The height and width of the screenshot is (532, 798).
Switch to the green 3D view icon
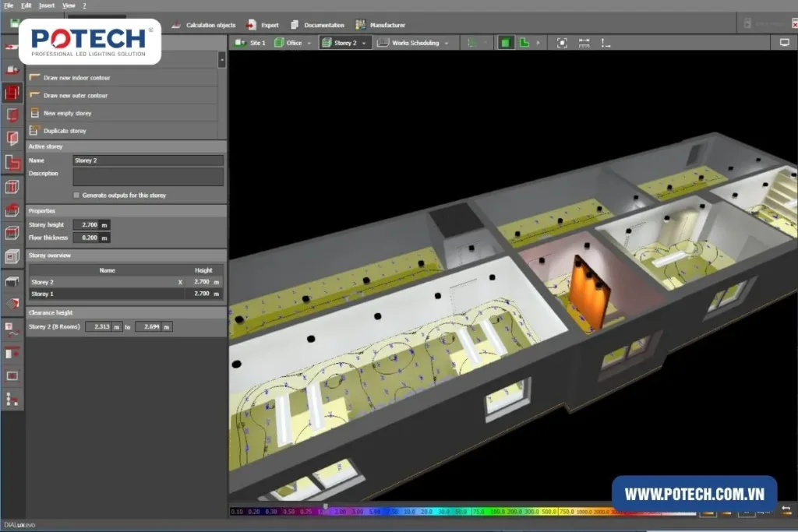point(505,43)
